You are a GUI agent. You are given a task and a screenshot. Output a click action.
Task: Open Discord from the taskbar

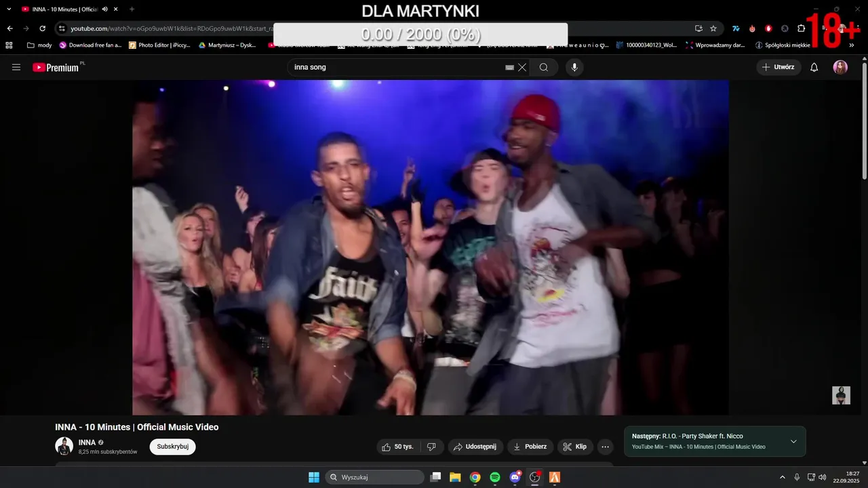click(515, 477)
